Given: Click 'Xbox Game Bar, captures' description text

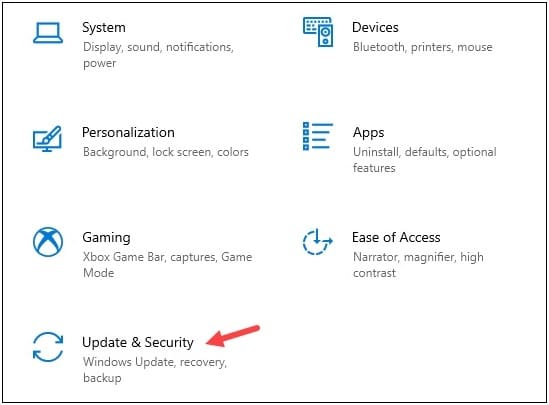Looking at the screenshot, I should (x=150, y=257).
